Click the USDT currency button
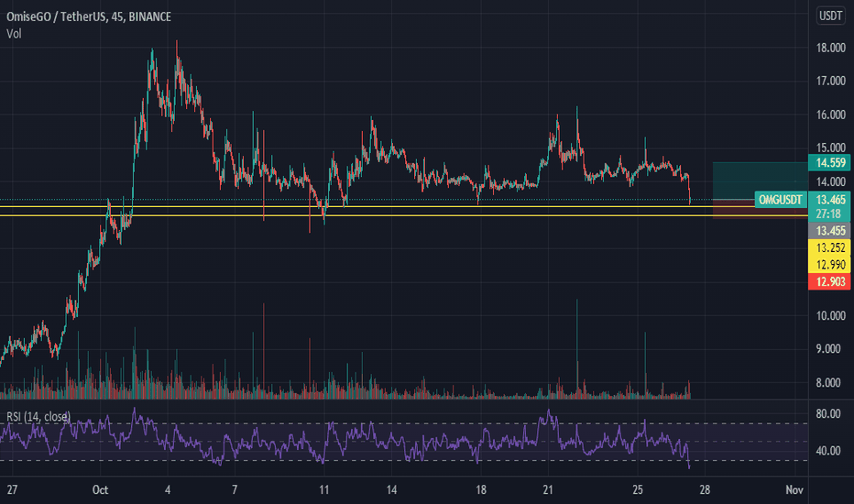The width and height of the screenshot is (854, 504). 830,16
